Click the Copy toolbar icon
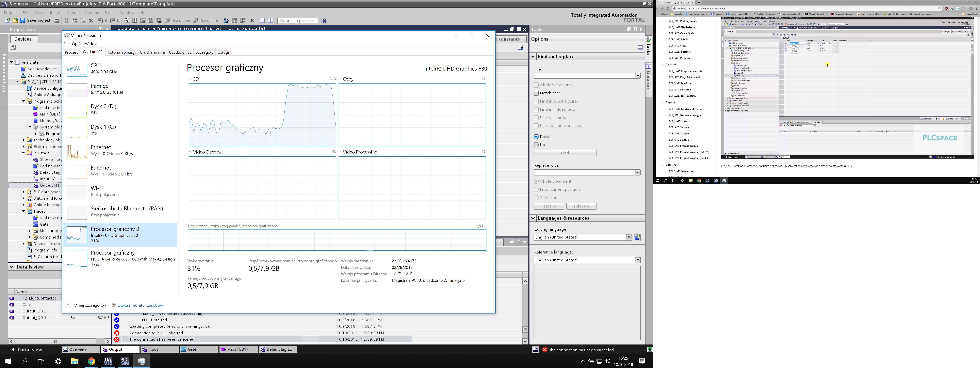 tap(75, 21)
